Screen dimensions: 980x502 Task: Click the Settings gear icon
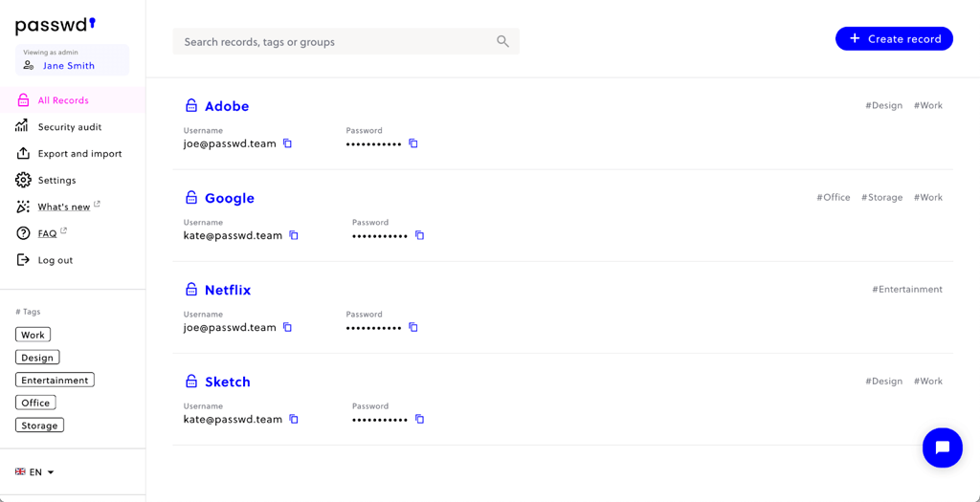coord(23,180)
